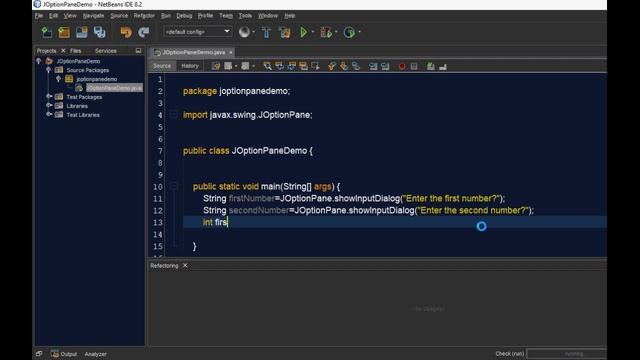This screenshot has height=360, width=640.
Task: Switch to the Services tab
Action: click(105, 51)
